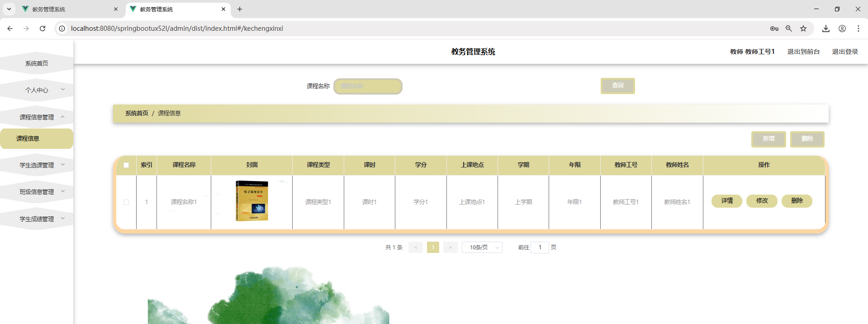The height and width of the screenshot is (324, 868).
Task: Click the 查询 search button
Action: [618, 86]
